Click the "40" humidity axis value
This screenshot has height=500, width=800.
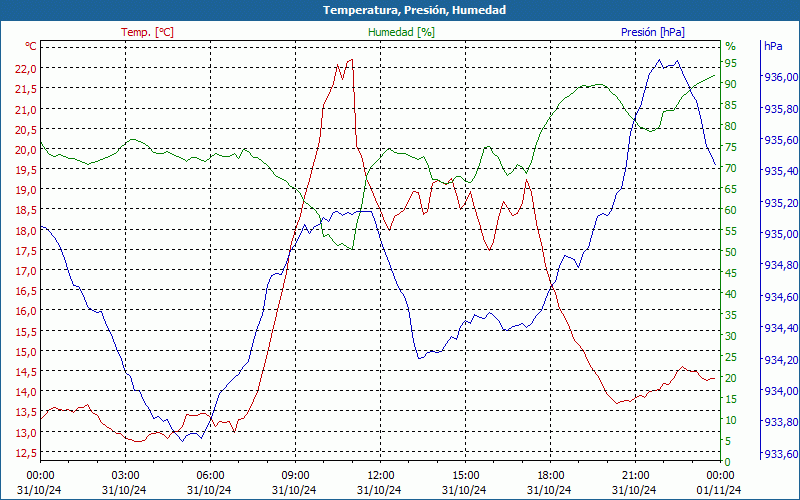(731, 294)
